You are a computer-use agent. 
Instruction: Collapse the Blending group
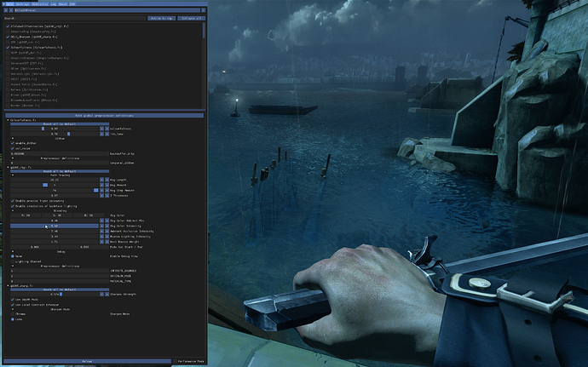13,210
